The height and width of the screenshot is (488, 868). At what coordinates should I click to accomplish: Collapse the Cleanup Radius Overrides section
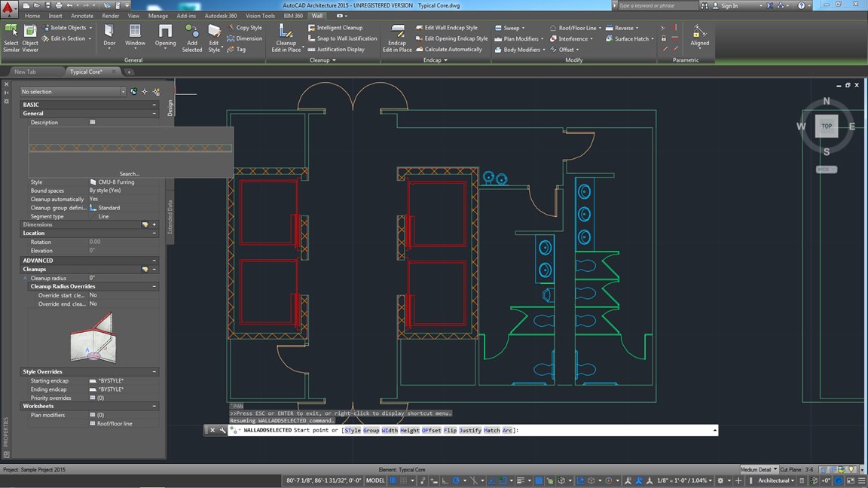tap(154, 286)
